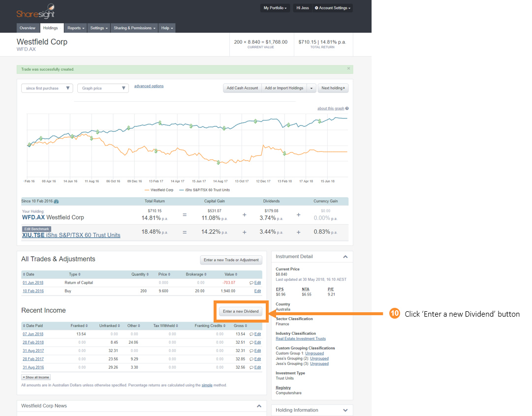Click the Edit Benchmark button
Image resolution: width=532 pixels, height=416 pixels.
point(36,229)
